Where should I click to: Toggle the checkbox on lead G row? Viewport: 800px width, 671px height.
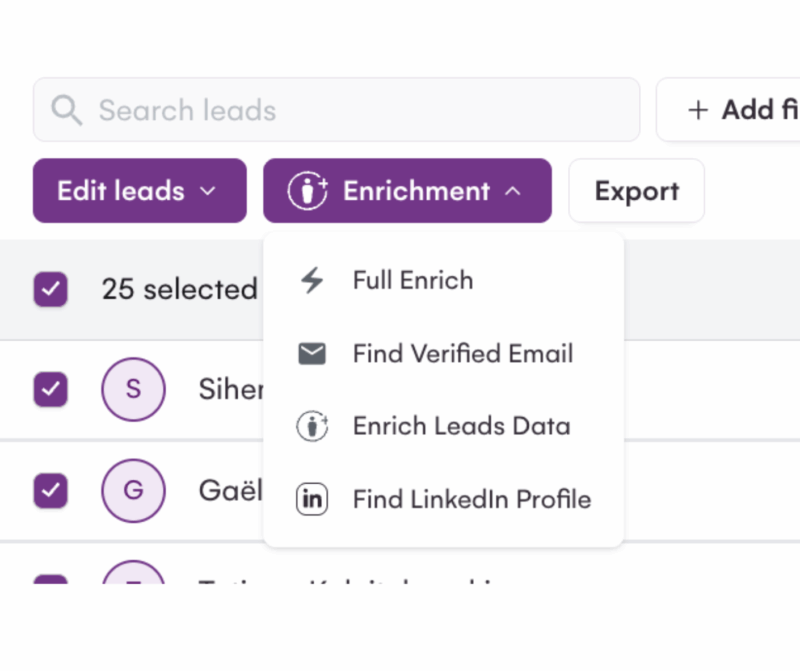tap(51, 491)
